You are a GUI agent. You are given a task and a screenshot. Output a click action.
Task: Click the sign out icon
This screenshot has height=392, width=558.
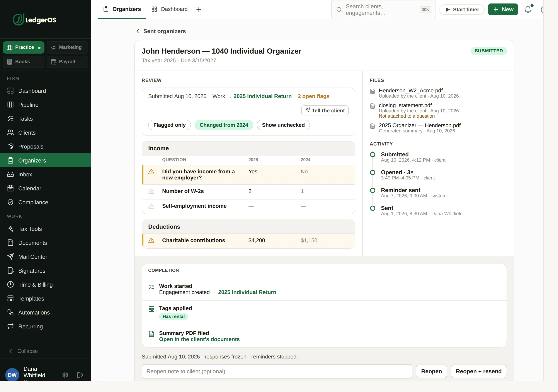(x=80, y=375)
